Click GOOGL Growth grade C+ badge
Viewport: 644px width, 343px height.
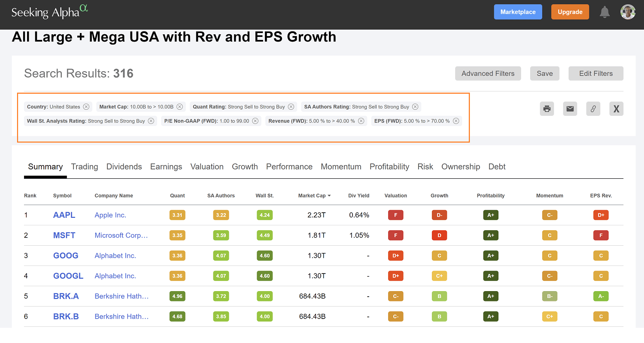pos(439,276)
